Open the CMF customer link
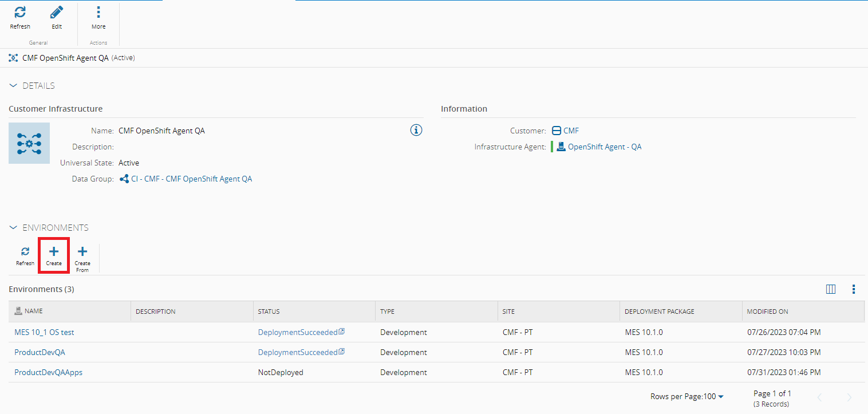The width and height of the screenshot is (868, 414). (571, 131)
